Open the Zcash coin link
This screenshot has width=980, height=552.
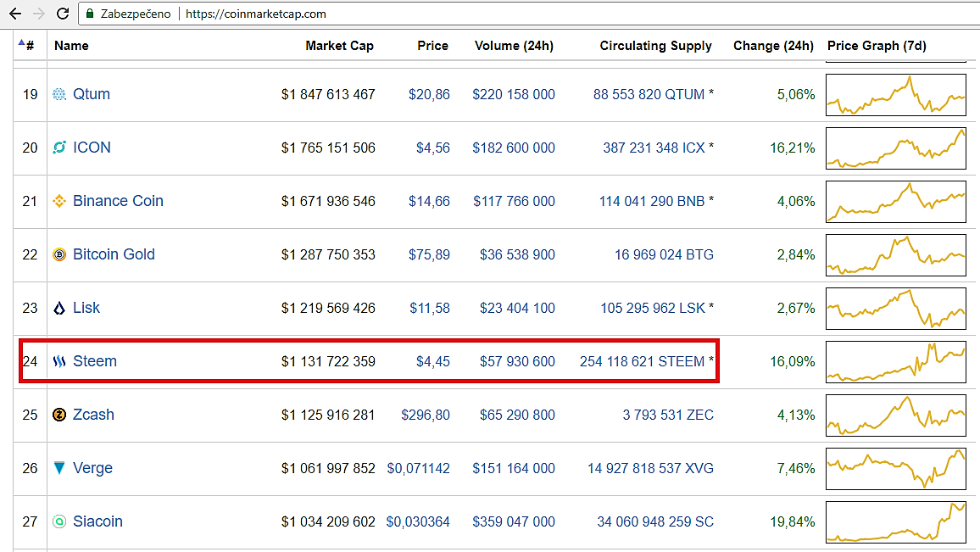(x=94, y=415)
